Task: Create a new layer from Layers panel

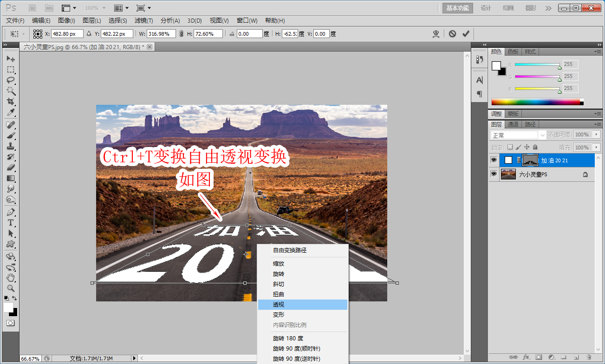Action: click(x=576, y=357)
